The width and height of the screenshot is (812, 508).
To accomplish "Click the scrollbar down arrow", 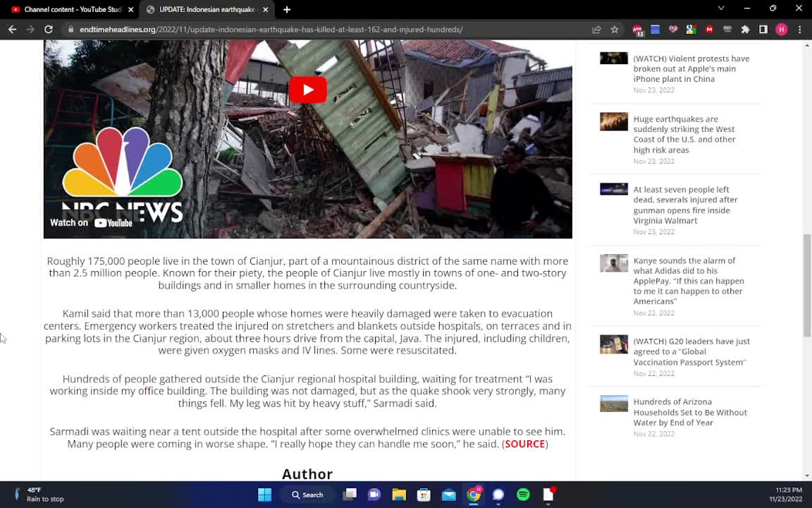I will click(x=807, y=476).
